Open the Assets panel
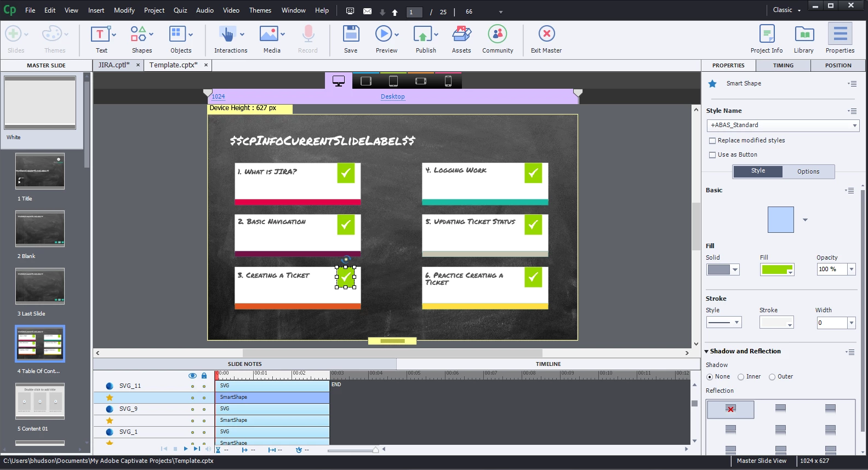Viewport: 868px width, 470px height. [461, 39]
